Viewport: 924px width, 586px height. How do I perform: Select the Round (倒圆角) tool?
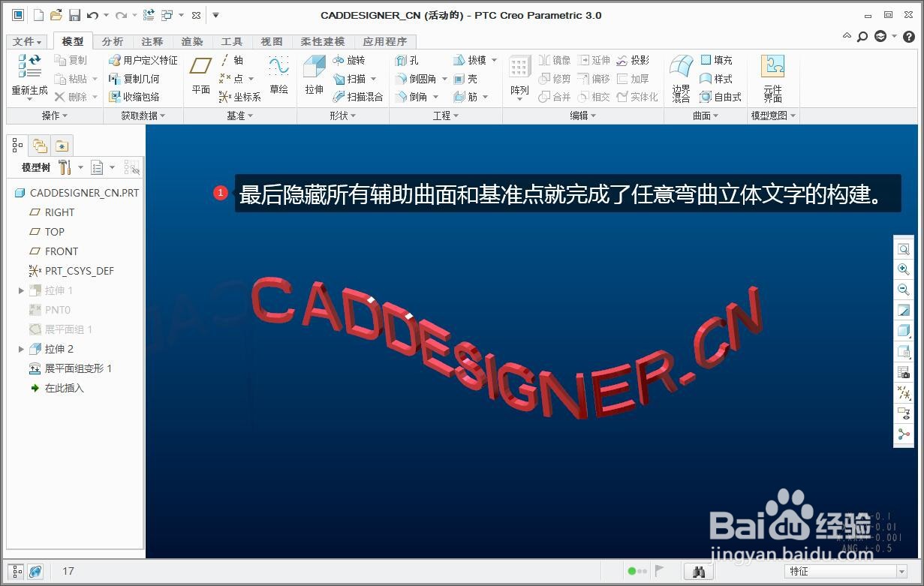(x=415, y=79)
